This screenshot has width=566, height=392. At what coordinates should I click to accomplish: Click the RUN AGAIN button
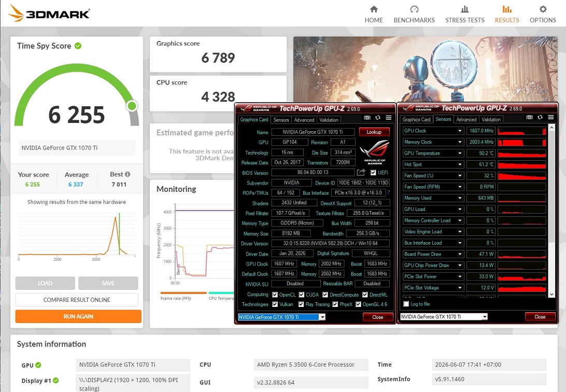point(78,316)
